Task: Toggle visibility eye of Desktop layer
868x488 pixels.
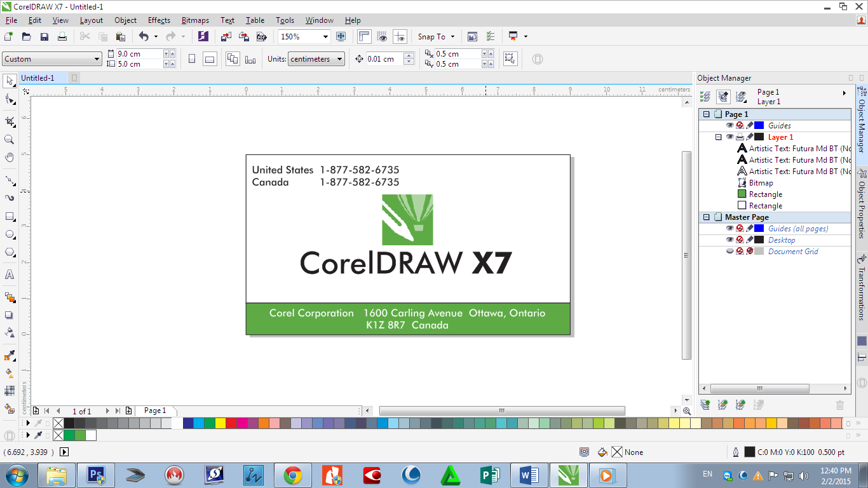Action: click(729, 240)
